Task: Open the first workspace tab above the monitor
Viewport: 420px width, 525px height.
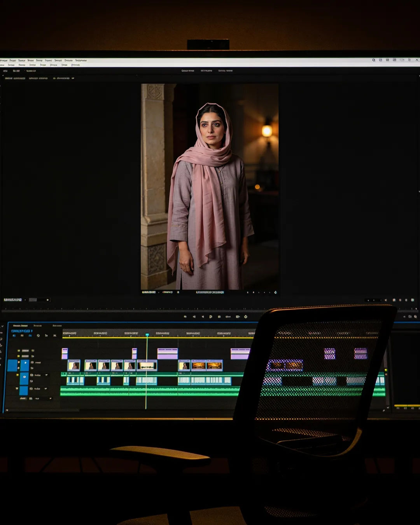Action: 188,71
